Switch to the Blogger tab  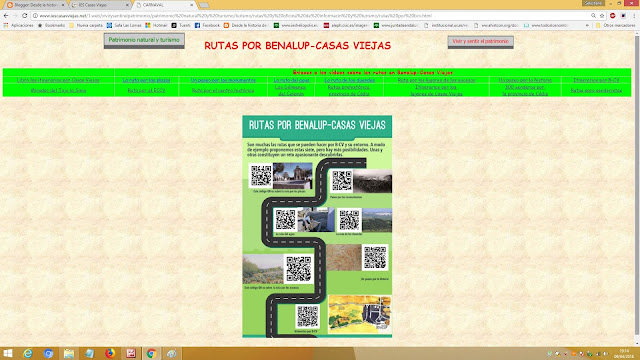(35, 5)
